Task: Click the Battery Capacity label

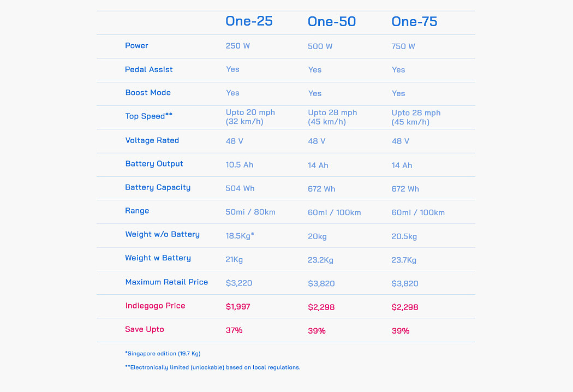Action: pyautogui.click(x=158, y=187)
